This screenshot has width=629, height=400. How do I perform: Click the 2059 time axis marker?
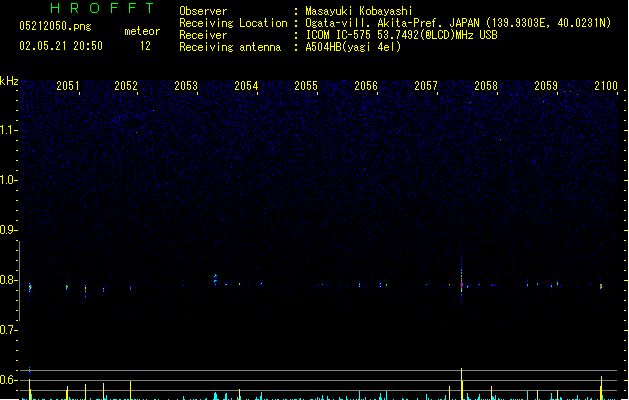(546, 86)
